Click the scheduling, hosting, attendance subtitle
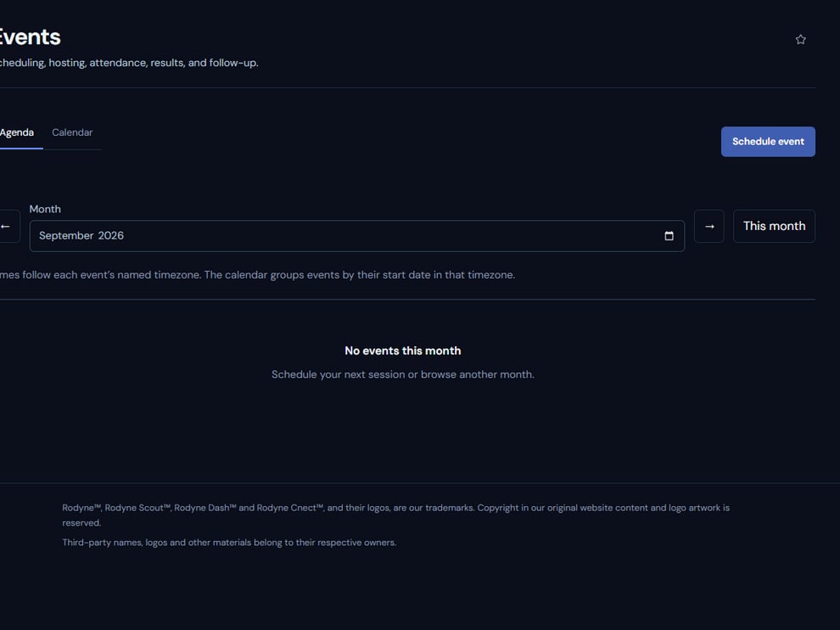 [x=129, y=63]
